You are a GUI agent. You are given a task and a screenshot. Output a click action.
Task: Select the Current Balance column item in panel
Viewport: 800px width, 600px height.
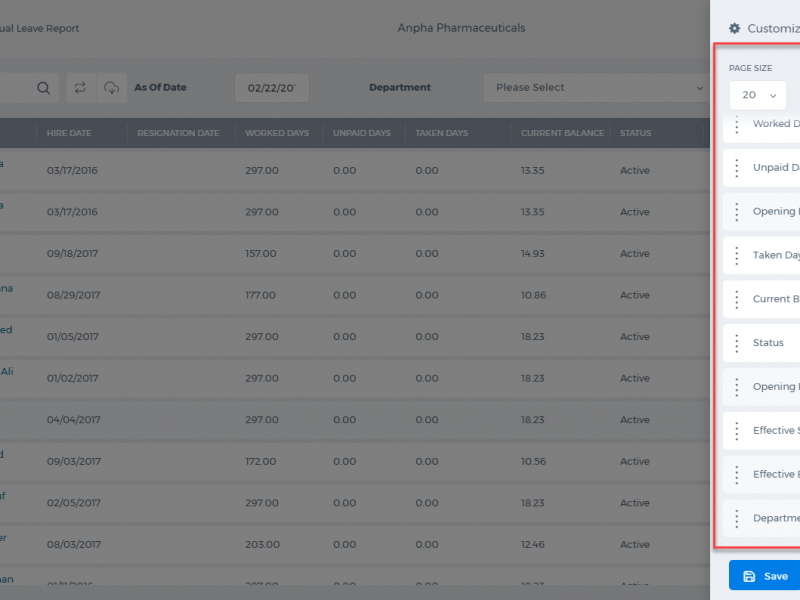click(762, 299)
